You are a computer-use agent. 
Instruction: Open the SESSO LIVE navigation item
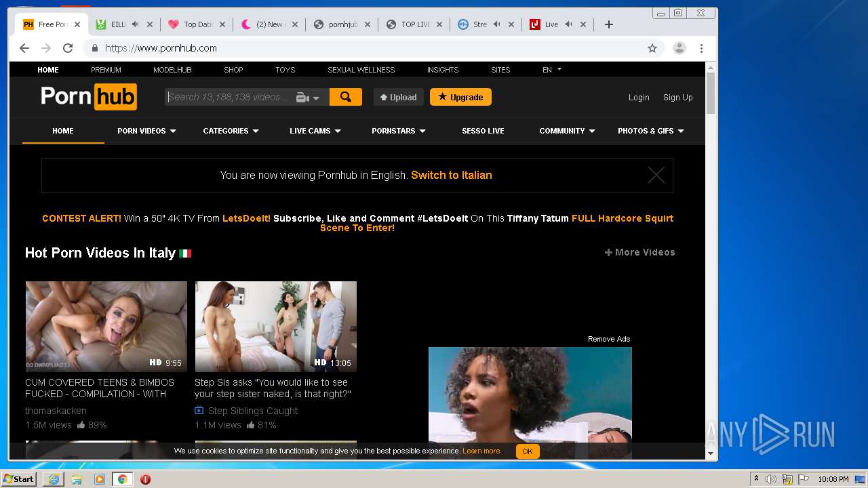(483, 131)
